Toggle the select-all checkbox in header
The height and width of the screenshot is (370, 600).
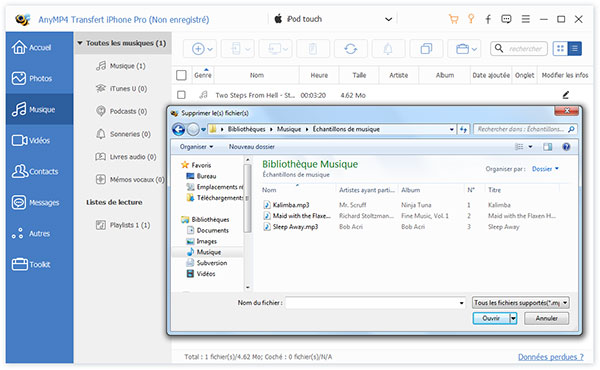(181, 75)
